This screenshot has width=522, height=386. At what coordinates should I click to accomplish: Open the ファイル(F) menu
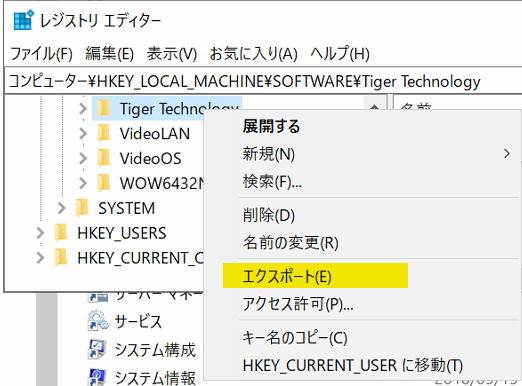tap(41, 54)
